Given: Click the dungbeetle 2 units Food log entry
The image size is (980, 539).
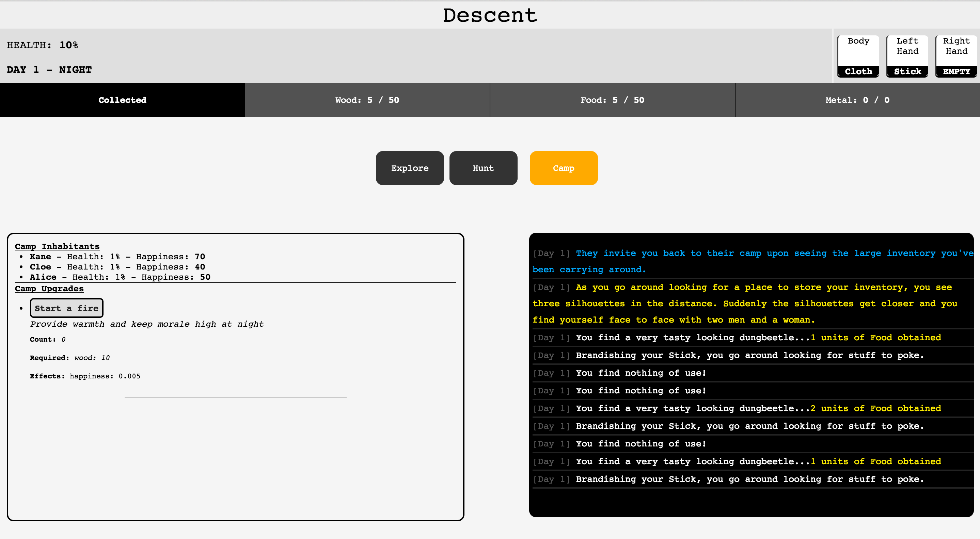Looking at the screenshot, I should [x=753, y=408].
